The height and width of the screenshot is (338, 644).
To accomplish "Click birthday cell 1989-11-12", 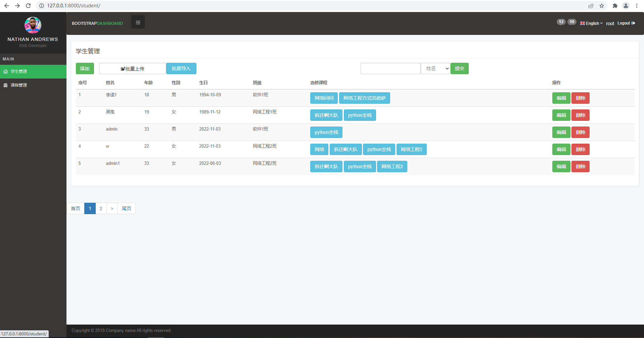I will [210, 112].
